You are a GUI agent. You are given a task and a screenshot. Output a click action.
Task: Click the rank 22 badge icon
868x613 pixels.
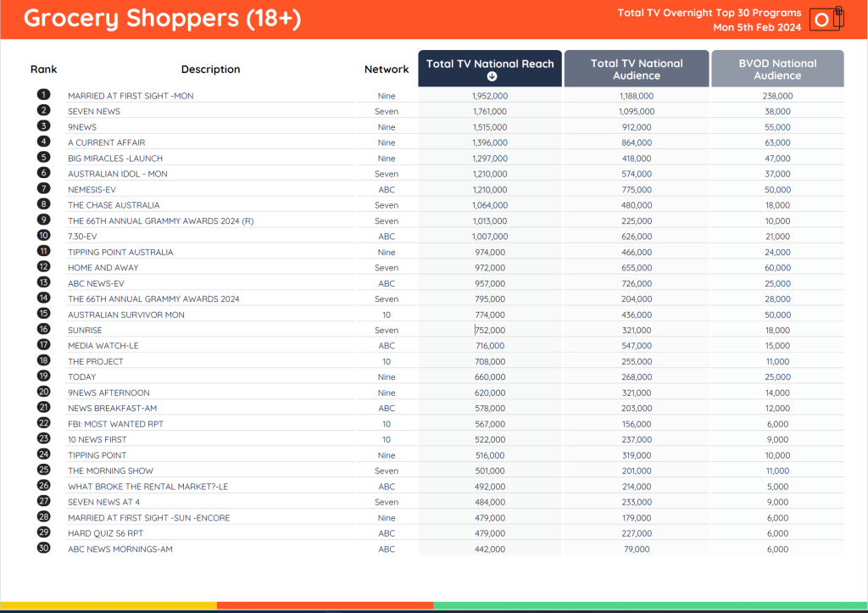tap(43, 423)
